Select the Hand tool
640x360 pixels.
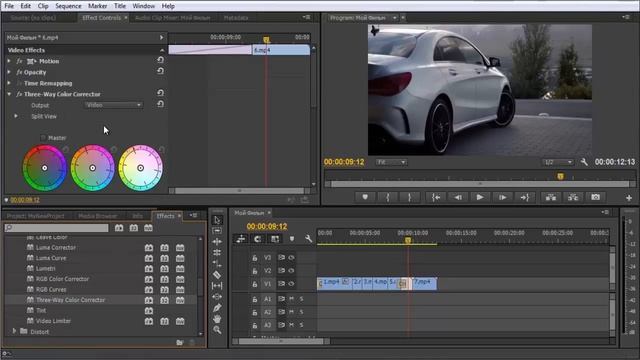pyautogui.click(x=217, y=319)
